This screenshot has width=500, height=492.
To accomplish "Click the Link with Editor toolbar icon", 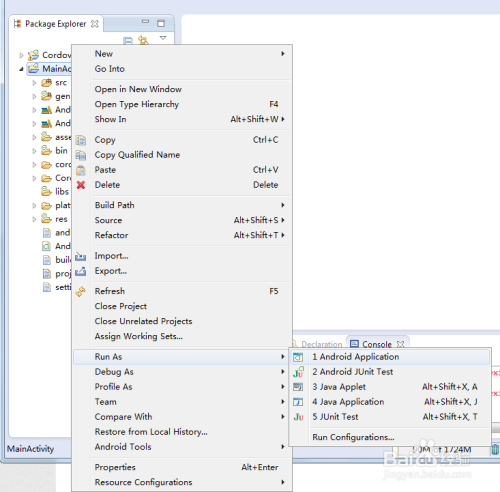I will point(143,40).
